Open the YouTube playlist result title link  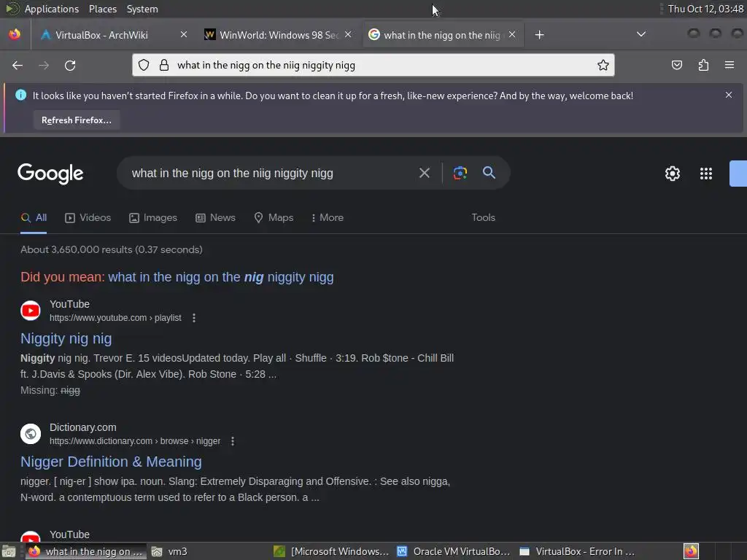pos(66,338)
